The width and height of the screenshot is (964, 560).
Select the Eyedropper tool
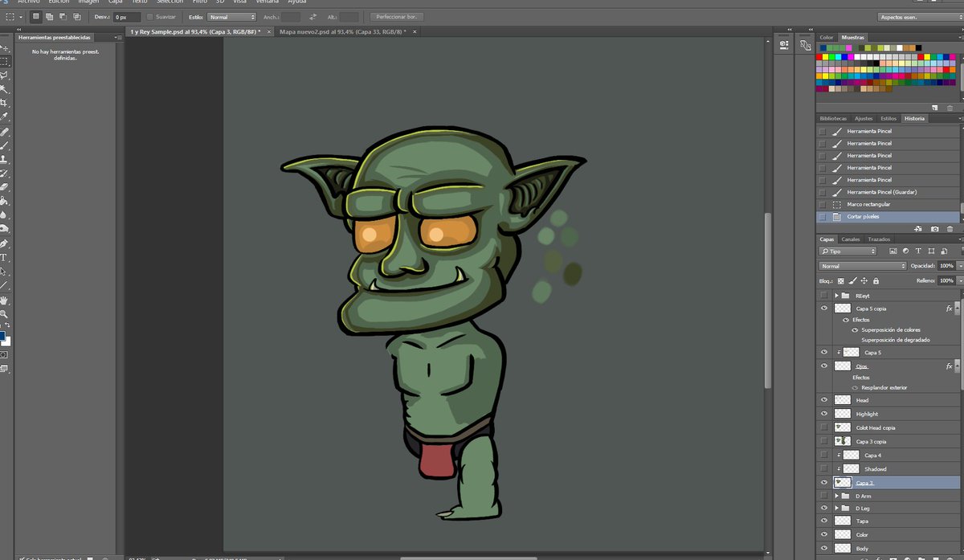tap(4, 116)
